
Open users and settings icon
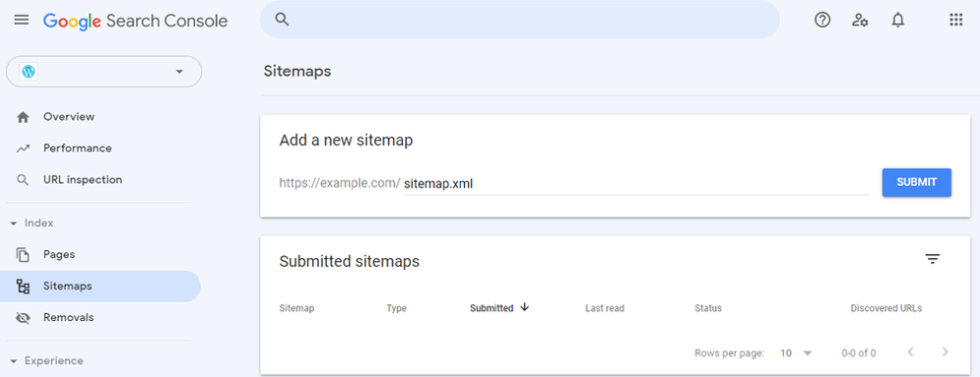tap(860, 20)
